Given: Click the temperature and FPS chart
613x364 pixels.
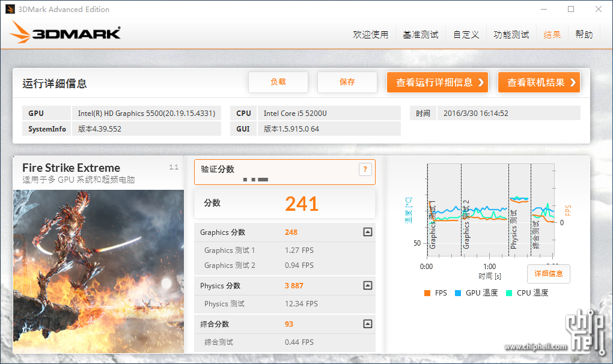Looking at the screenshot, I should point(490,210).
